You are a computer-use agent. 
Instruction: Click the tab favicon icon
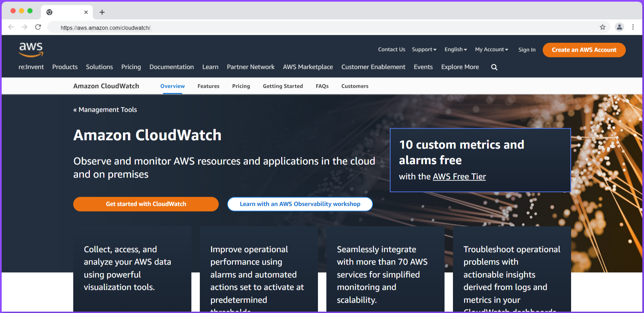pyautogui.click(x=49, y=12)
